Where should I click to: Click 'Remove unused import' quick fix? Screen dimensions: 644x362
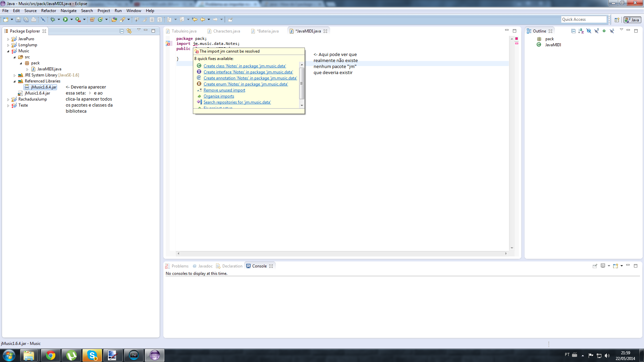[224, 90]
